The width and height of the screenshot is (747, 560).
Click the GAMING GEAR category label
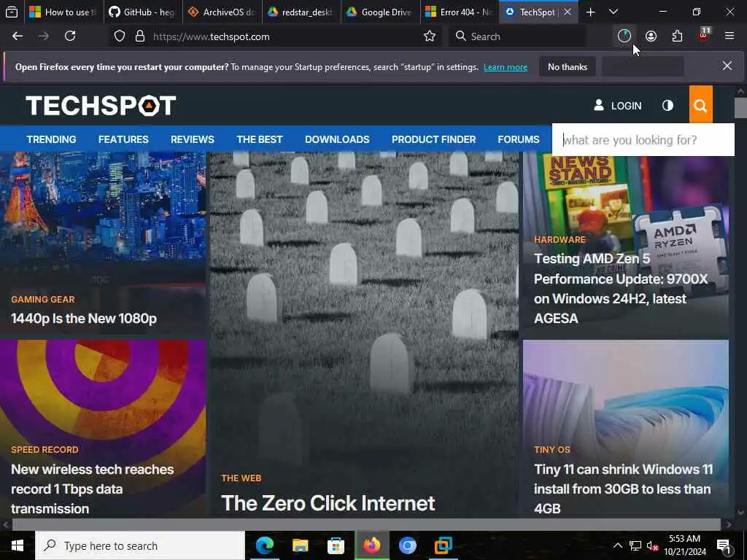[x=43, y=299]
